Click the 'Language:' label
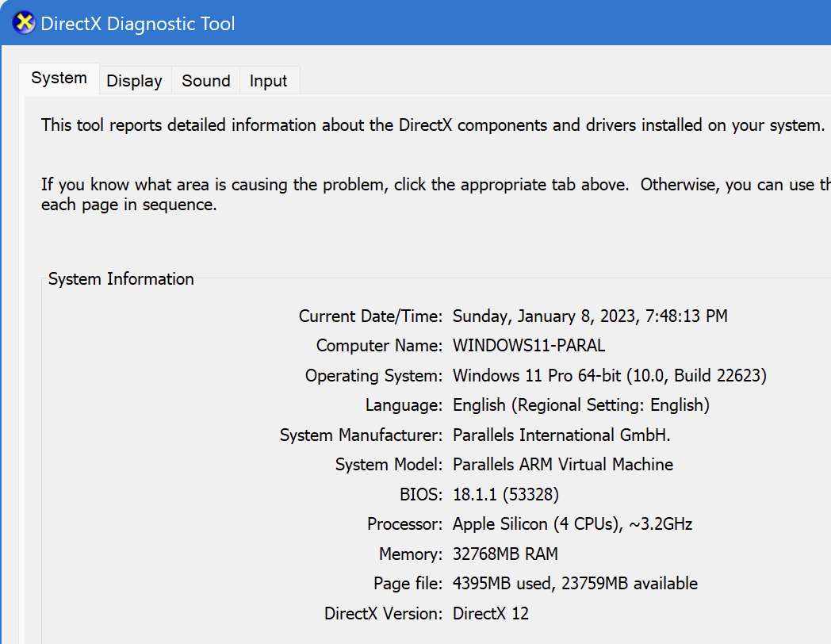This screenshot has width=831, height=644. coord(404,405)
